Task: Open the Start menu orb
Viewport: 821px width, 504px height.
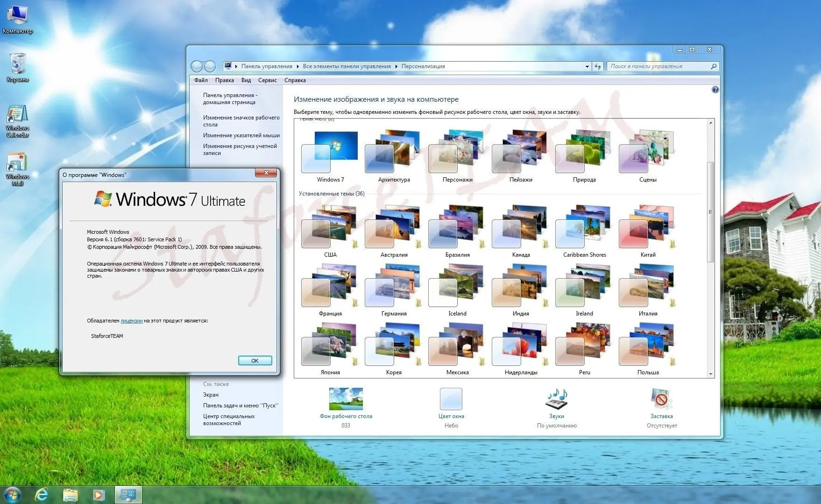Action: 13,494
